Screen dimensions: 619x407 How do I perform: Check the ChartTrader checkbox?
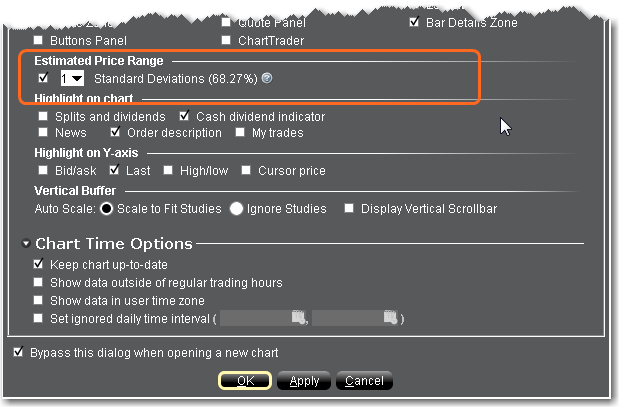point(226,41)
